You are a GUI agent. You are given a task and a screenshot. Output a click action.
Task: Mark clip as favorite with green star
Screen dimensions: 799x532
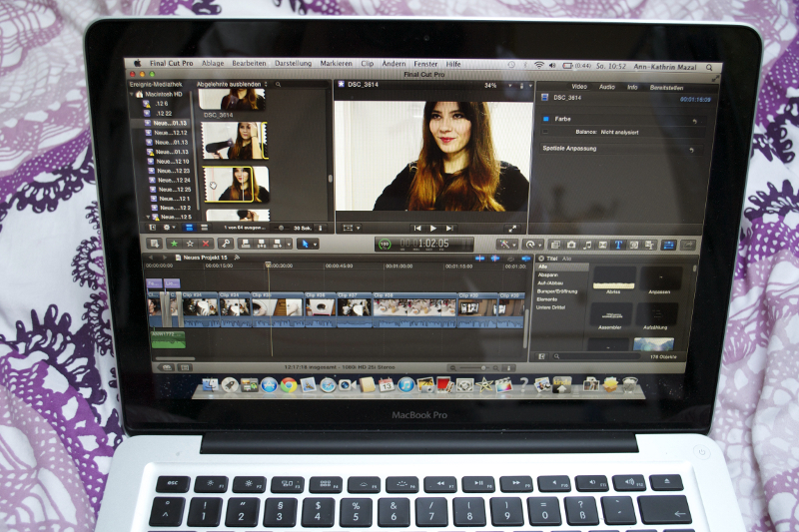click(174, 244)
